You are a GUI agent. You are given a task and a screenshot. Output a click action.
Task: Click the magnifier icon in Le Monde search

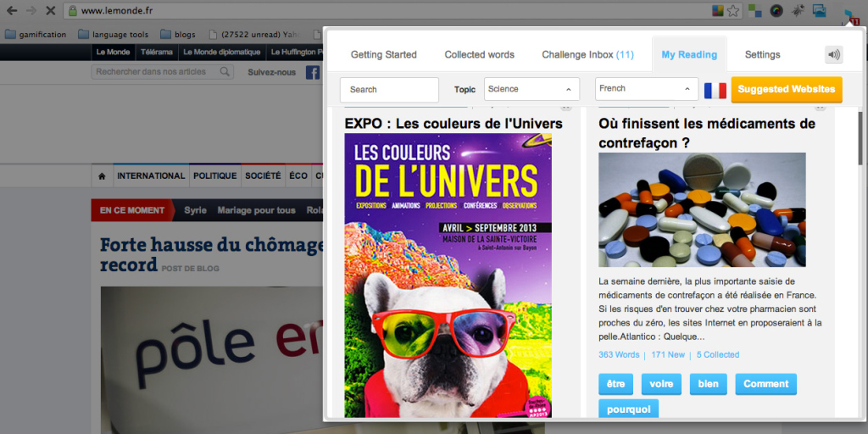[x=225, y=71]
